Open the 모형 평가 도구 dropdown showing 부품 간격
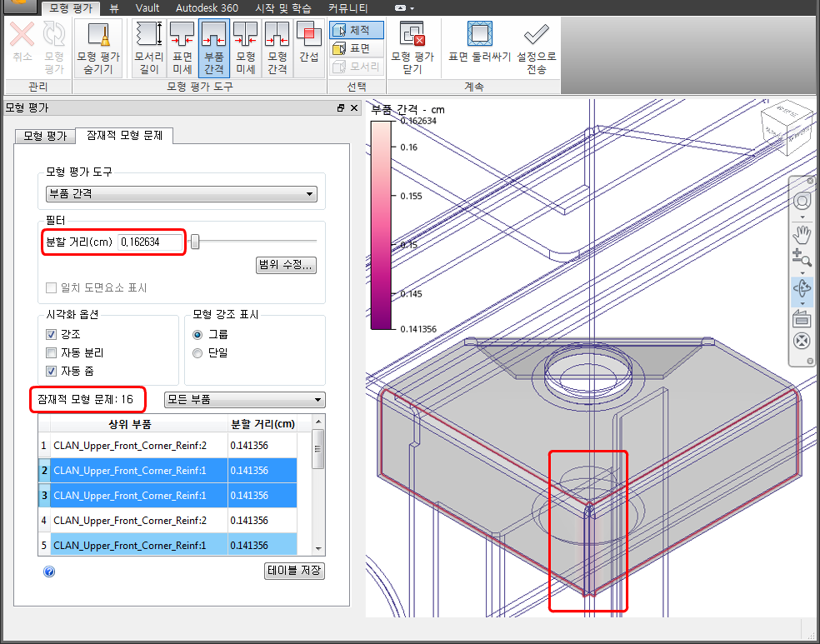 click(x=181, y=194)
